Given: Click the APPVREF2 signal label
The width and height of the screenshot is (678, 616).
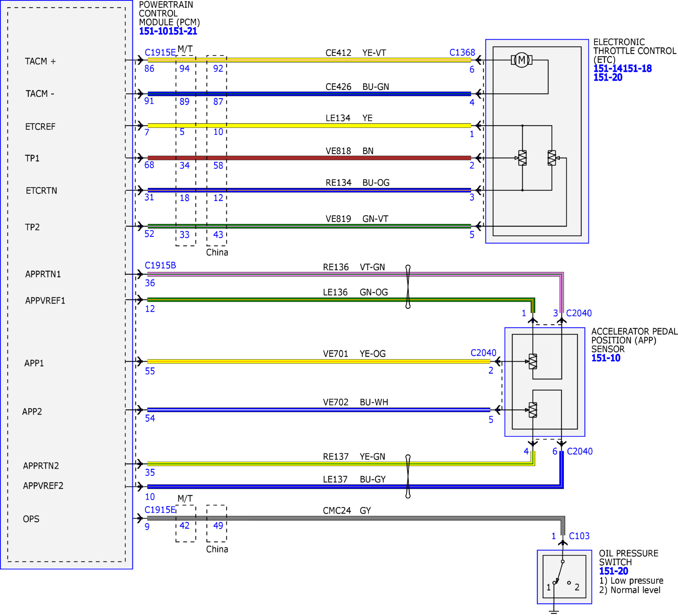Looking at the screenshot, I should click(43, 486).
